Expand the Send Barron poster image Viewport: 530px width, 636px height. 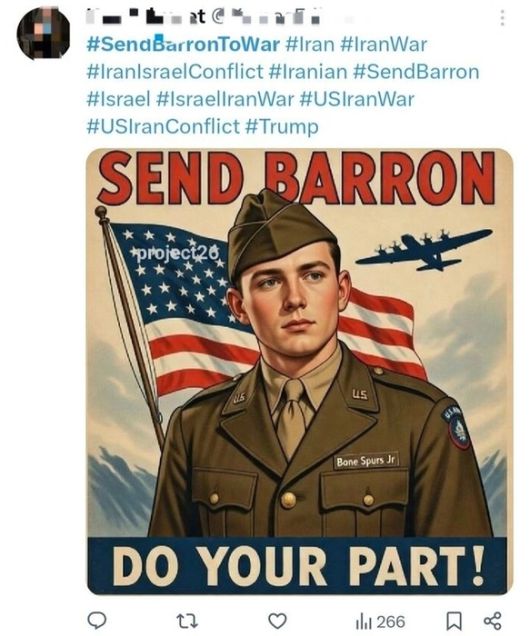tap(300, 372)
